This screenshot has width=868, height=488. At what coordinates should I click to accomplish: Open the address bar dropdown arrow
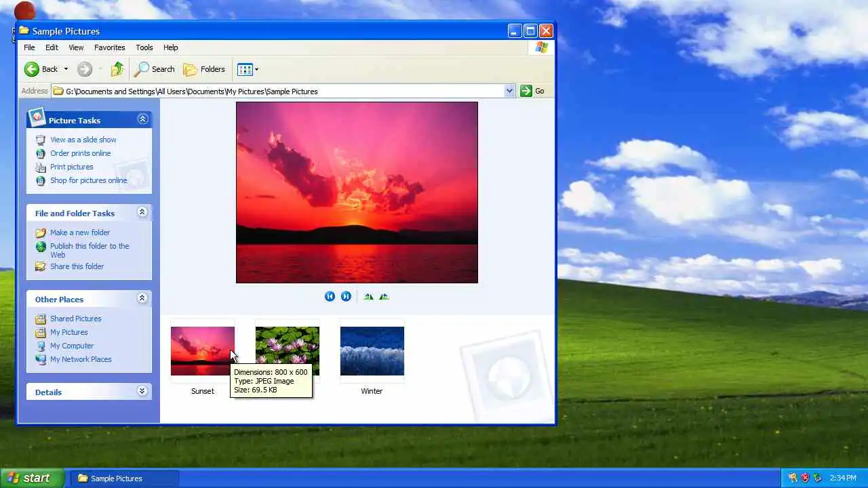pyautogui.click(x=509, y=91)
